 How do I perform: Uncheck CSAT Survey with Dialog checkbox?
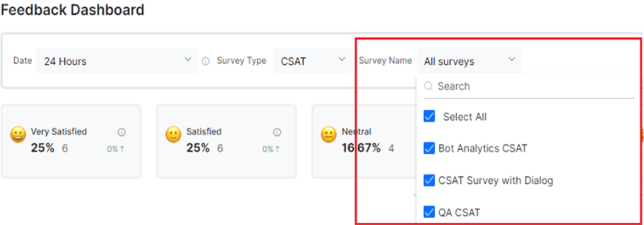tap(429, 180)
